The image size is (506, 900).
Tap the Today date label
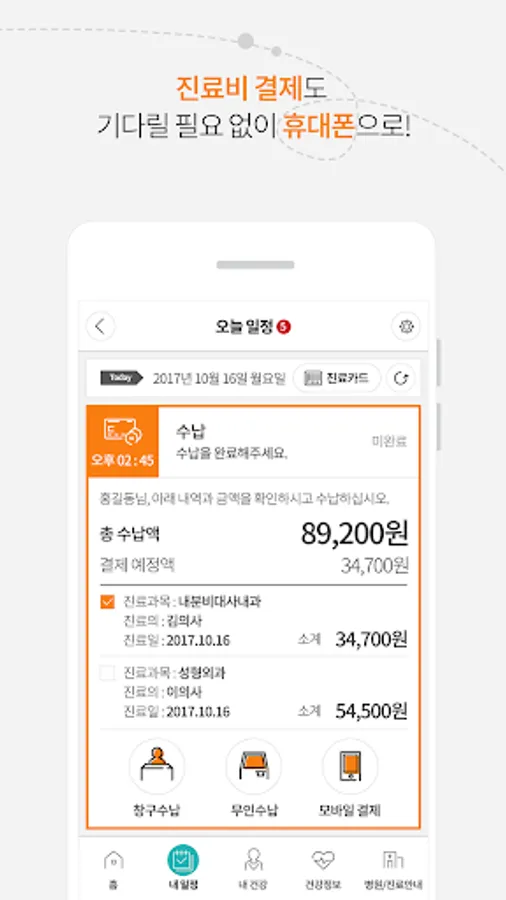pyautogui.click(x=122, y=378)
